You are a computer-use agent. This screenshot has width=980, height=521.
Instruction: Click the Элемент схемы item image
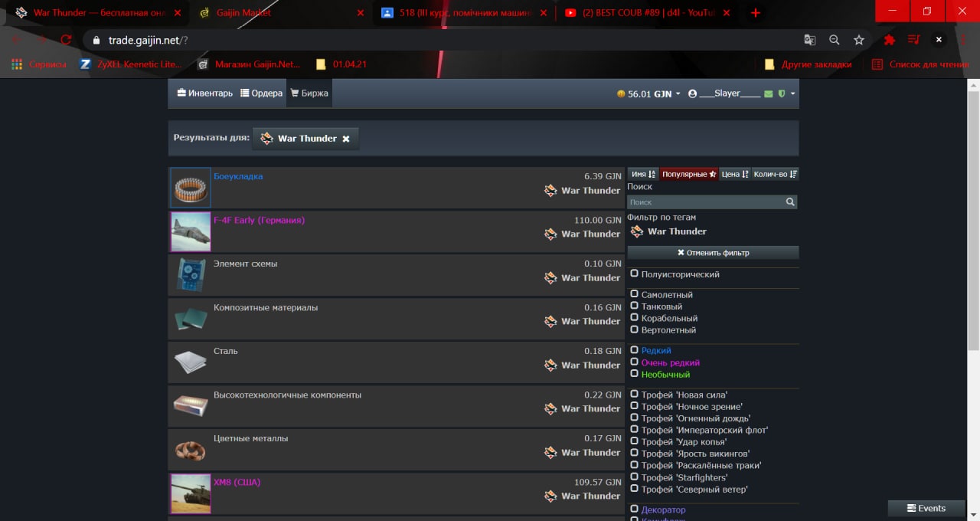tap(191, 275)
